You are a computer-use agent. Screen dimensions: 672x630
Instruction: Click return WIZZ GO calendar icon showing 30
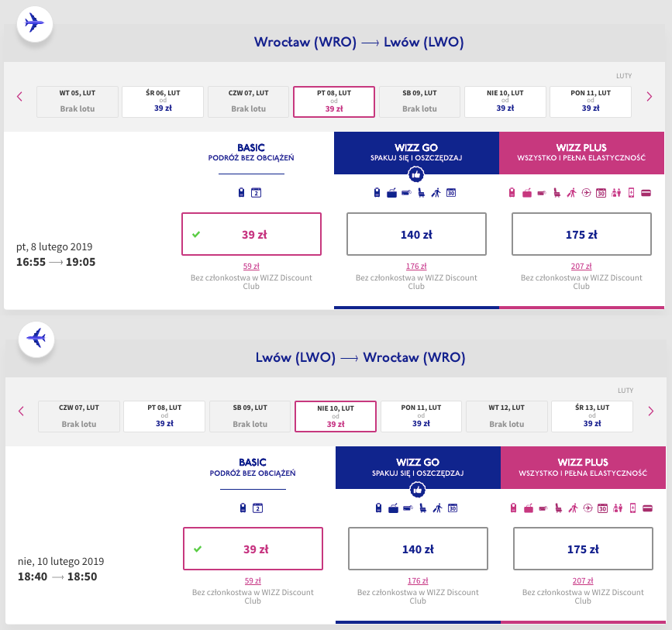[x=452, y=508]
